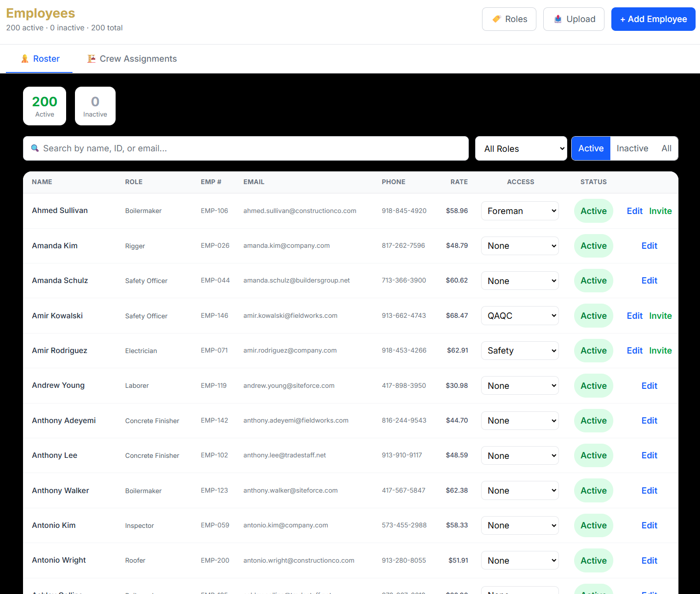The height and width of the screenshot is (594, 700).
Task: Edit Amanda Kim's record
Action: 649,246
